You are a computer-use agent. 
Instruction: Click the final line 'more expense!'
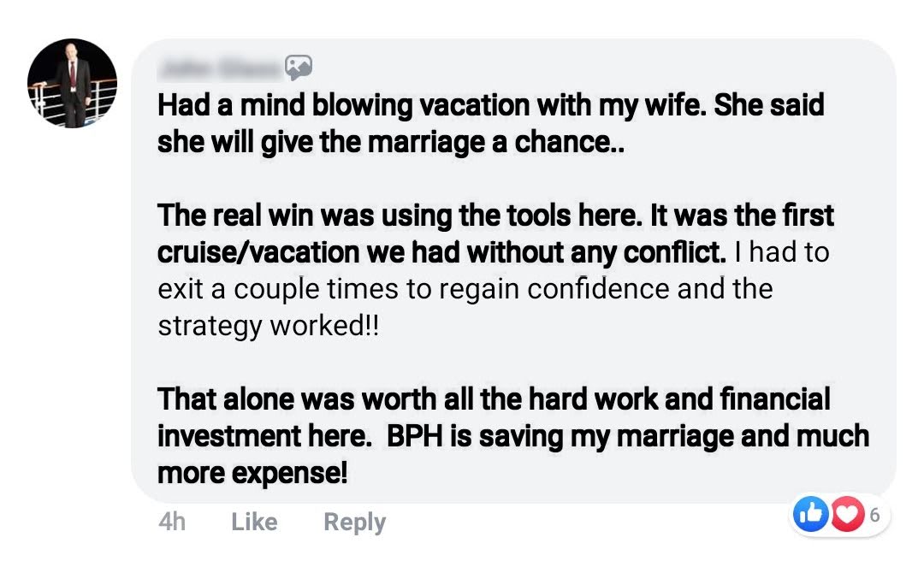click(252, 472)
